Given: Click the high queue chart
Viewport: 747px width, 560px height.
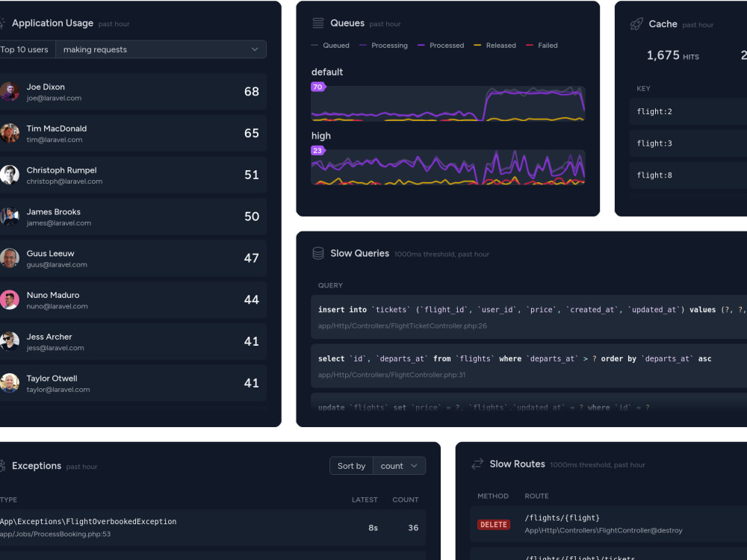Looking at the screenshot, I should [x=447, y=167].
